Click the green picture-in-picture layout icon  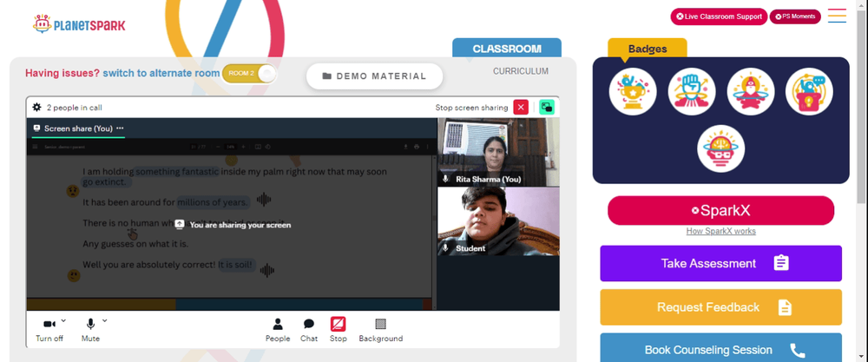pyautogui.click(x=547, y=108)
